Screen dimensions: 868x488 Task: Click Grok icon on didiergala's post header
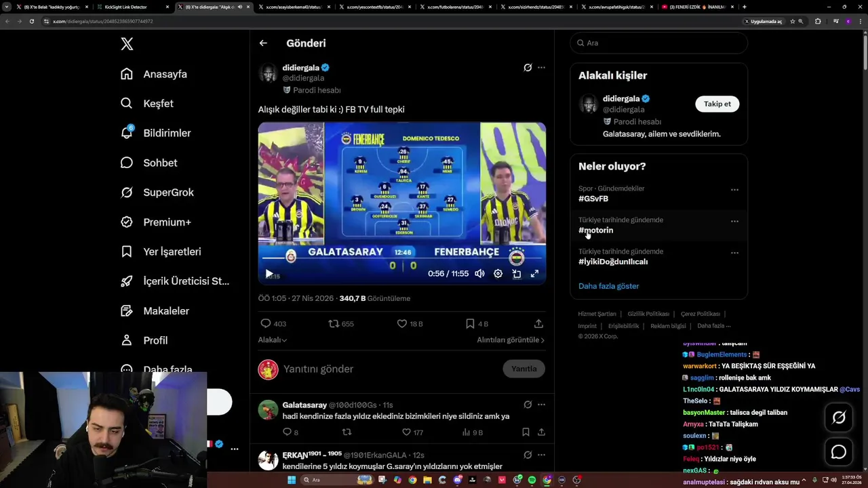coord(528,68)
